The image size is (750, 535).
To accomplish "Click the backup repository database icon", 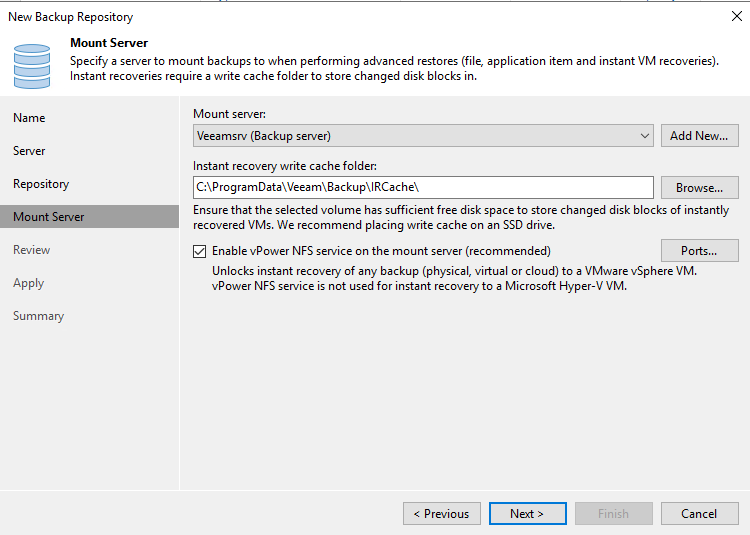I will [x=32, y=65].
